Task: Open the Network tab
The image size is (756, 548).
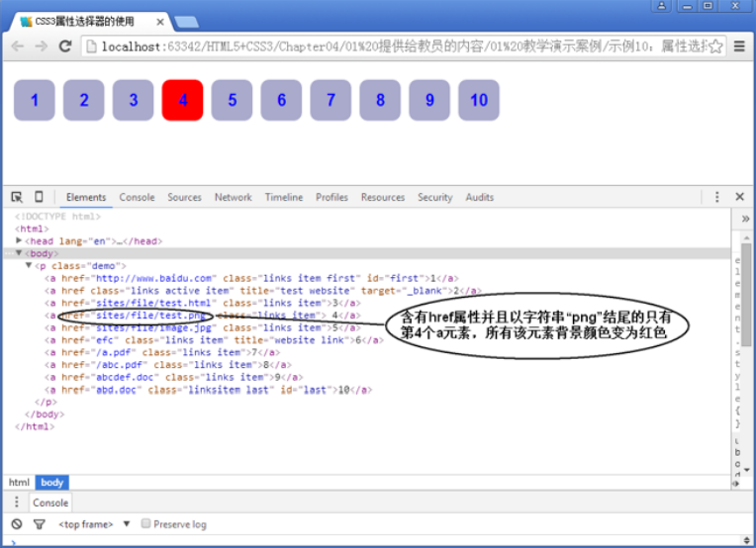Action: (234, 197)
